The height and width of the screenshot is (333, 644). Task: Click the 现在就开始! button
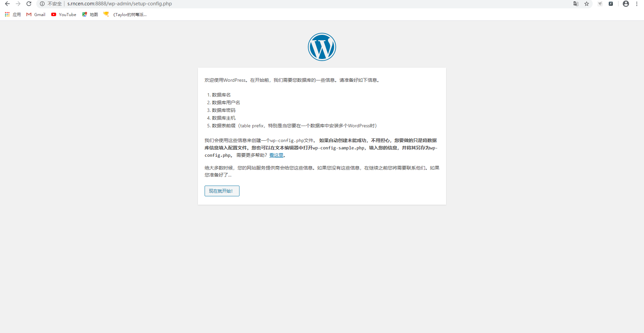tap(222, 191)
